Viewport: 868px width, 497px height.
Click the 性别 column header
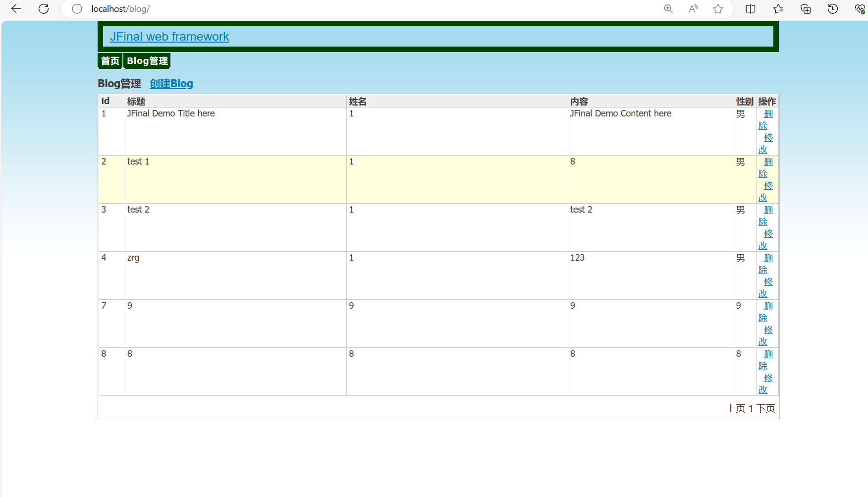click(745, 102)
